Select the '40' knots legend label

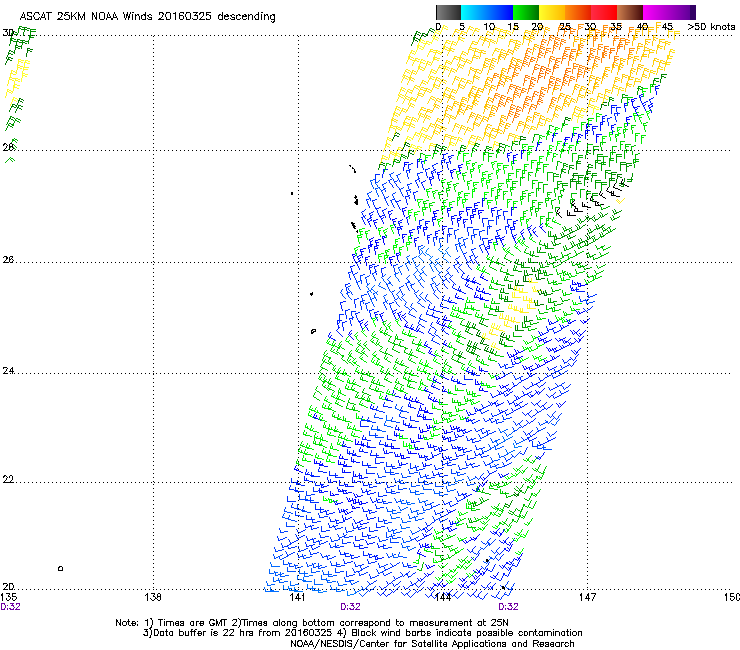coord(642,27)
